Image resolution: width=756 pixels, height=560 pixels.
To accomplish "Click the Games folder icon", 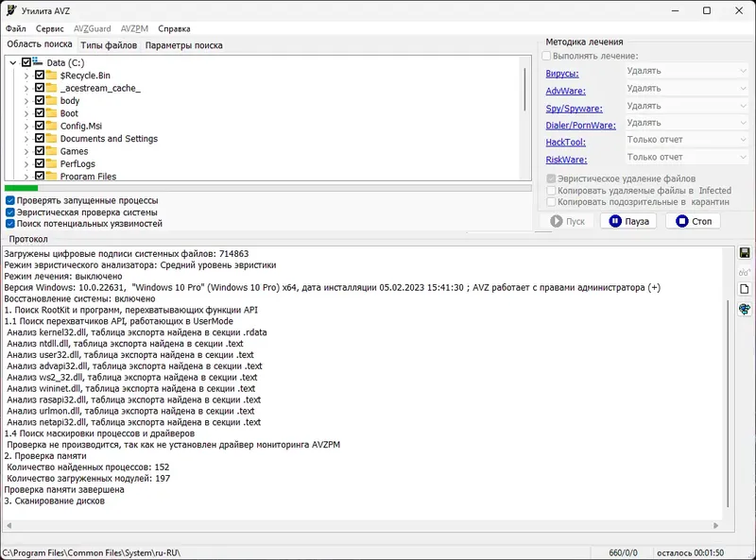I will coord(51,151).
